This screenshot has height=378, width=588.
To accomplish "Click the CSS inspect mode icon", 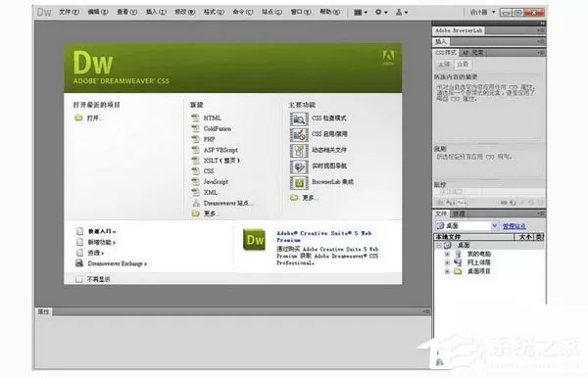I will click(299, 118).
